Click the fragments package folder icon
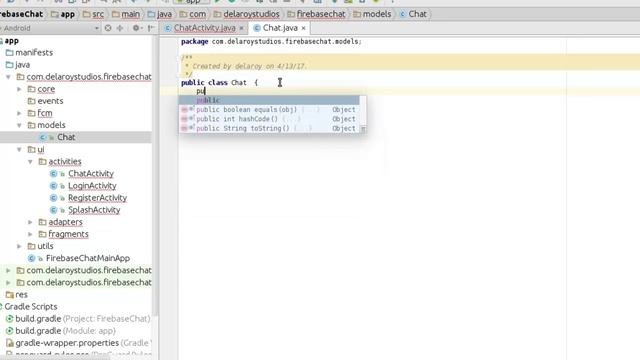Image resolution: width=640 pixels, height=360 pixels. 42,234
